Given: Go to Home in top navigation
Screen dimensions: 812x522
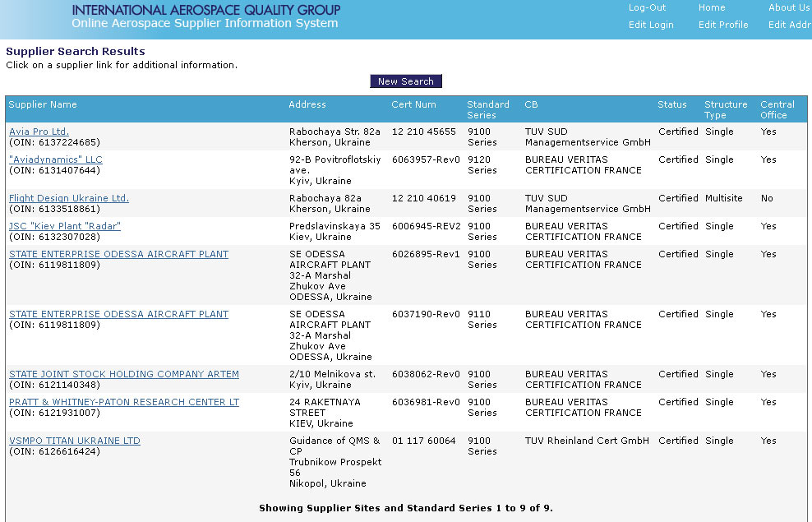Looking at the screenshot, I should pyautogui.click(x=712, y=7).
